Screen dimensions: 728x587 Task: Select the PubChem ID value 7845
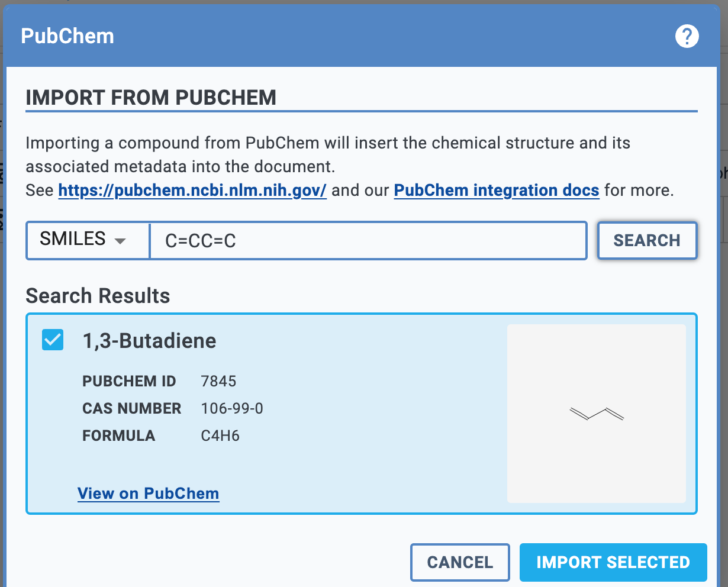coord(218,381)
